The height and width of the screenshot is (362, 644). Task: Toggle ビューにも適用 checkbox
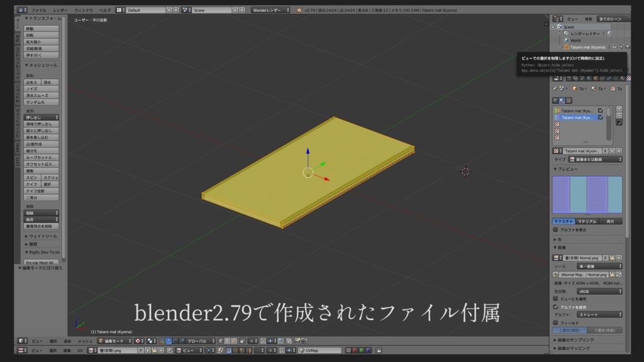pyautogui.click(x=556, y=299)
